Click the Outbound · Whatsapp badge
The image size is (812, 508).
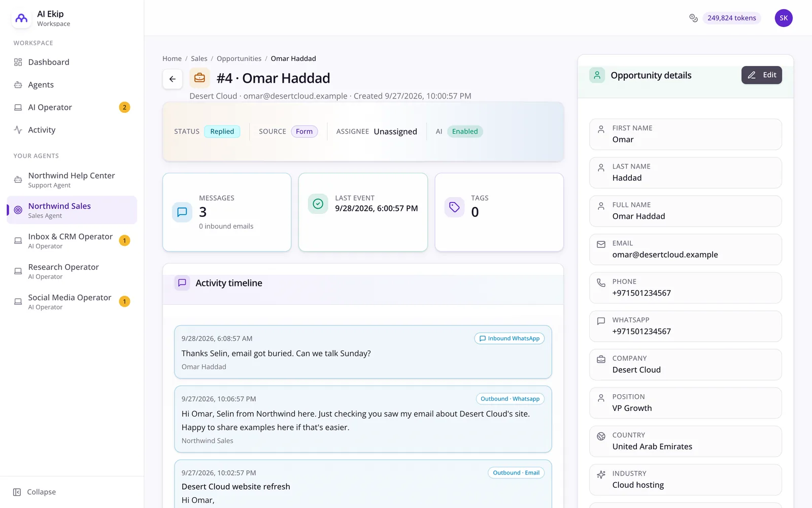[x=510, y=399]
